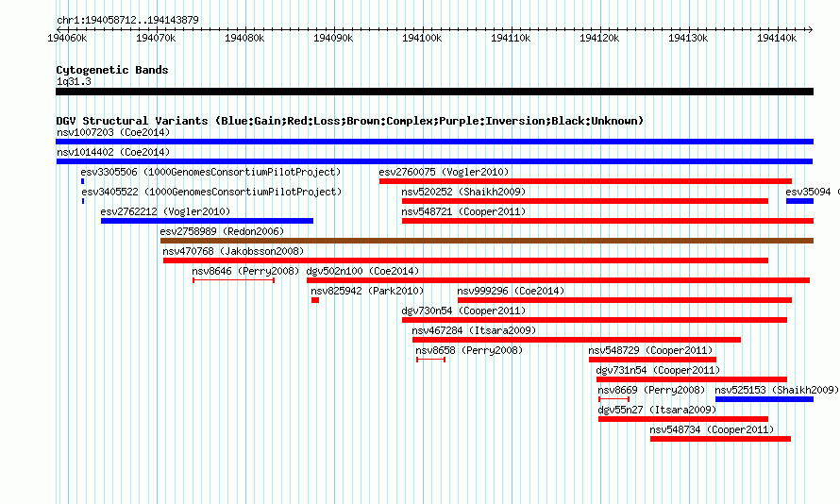Click the dgv502n100 (Coe2014) red bar

click(x=558, y=280)
